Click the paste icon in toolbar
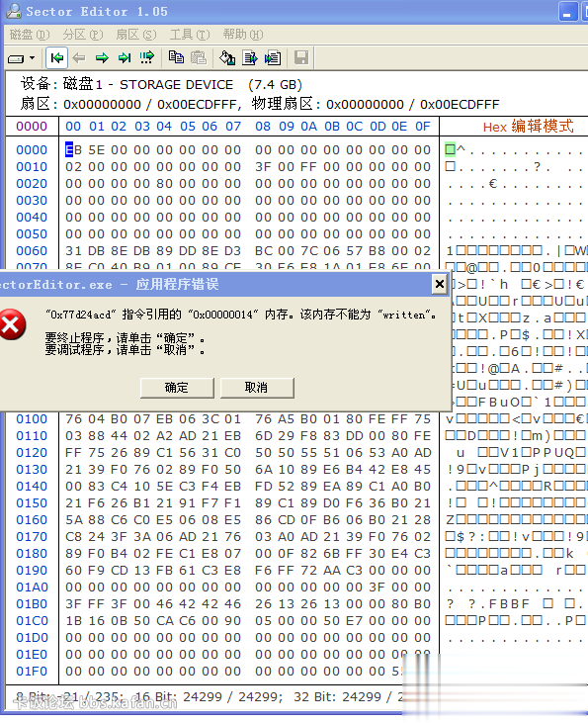The height and width of the screenshot is (723, 588). coord(199,57)
